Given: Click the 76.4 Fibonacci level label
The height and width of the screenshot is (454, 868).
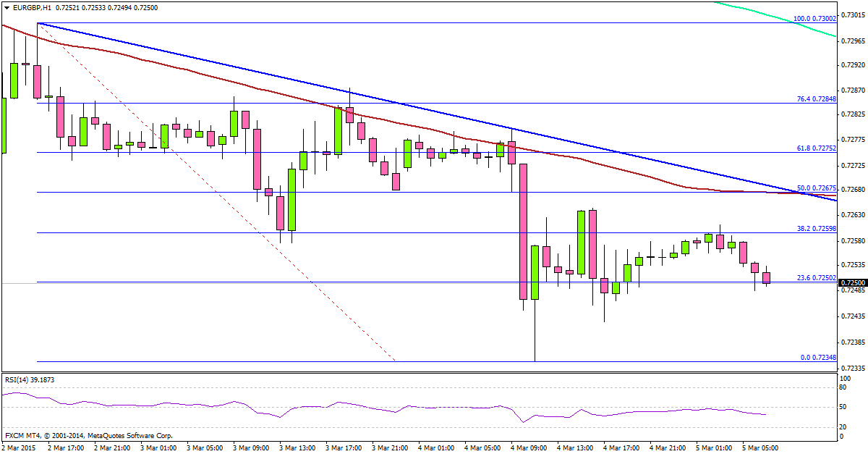Looking at the screenshot, I should click(x=816, y=98).
